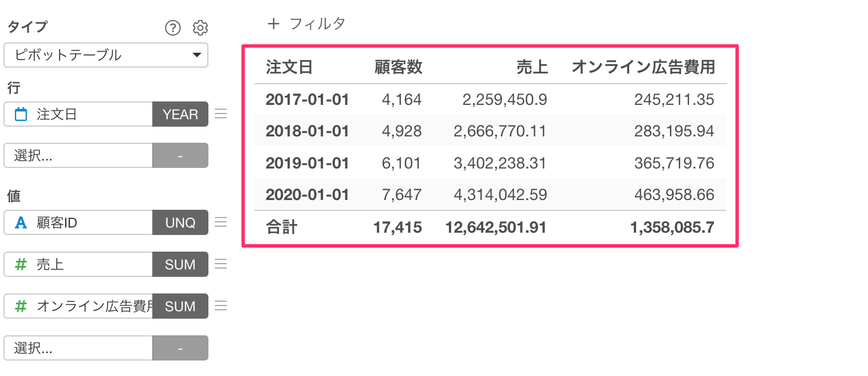Viewport: 868px width, 376px height.
Task: Open chart settings gear icon
Action: point(200,28)
